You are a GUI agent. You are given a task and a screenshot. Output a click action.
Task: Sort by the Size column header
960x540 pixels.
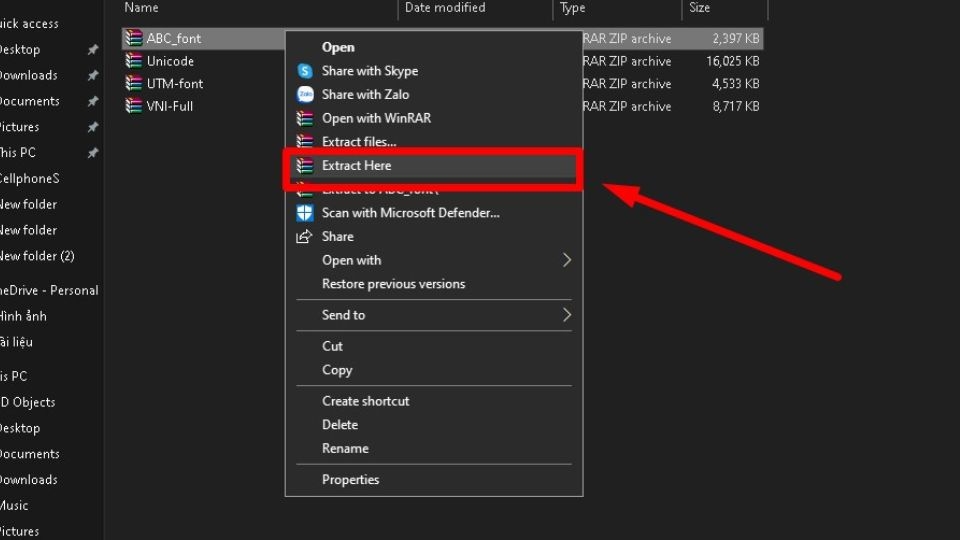[700, 8]
